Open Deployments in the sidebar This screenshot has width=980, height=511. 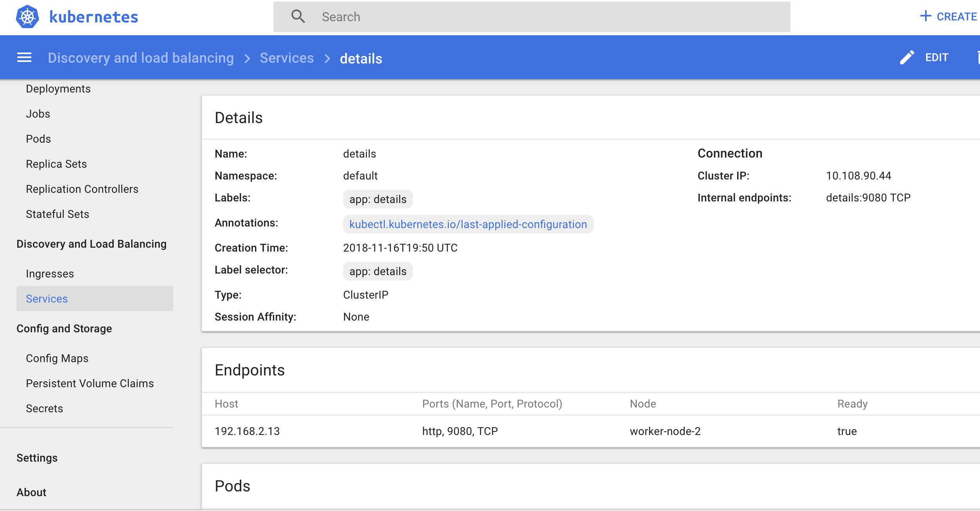58,89
